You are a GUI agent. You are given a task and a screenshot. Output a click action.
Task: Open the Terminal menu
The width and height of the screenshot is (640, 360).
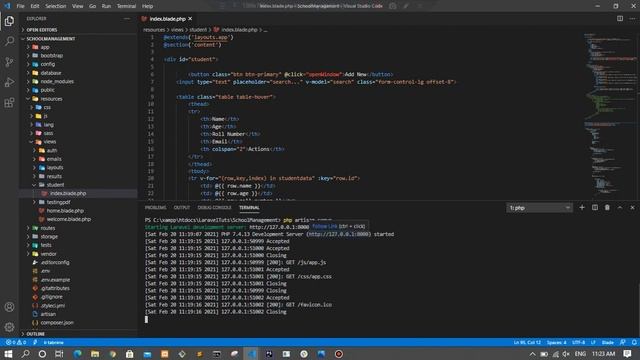(126, 6)
